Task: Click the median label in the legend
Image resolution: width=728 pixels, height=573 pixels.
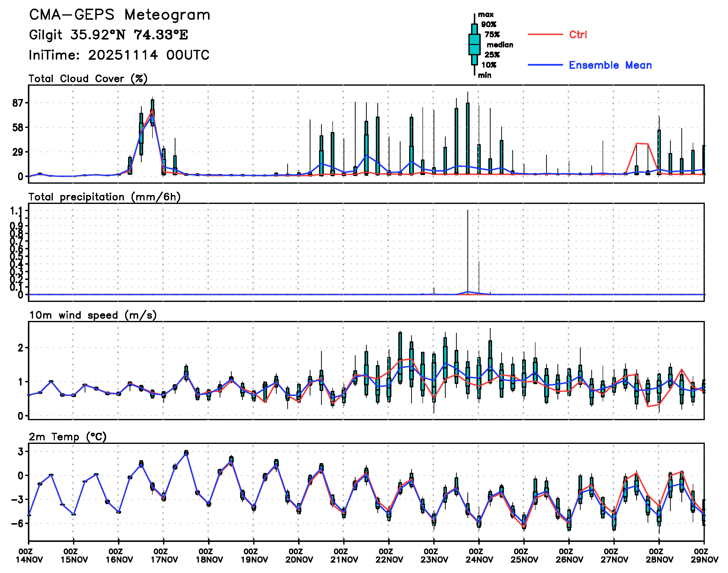Action: tap(500, 45)
